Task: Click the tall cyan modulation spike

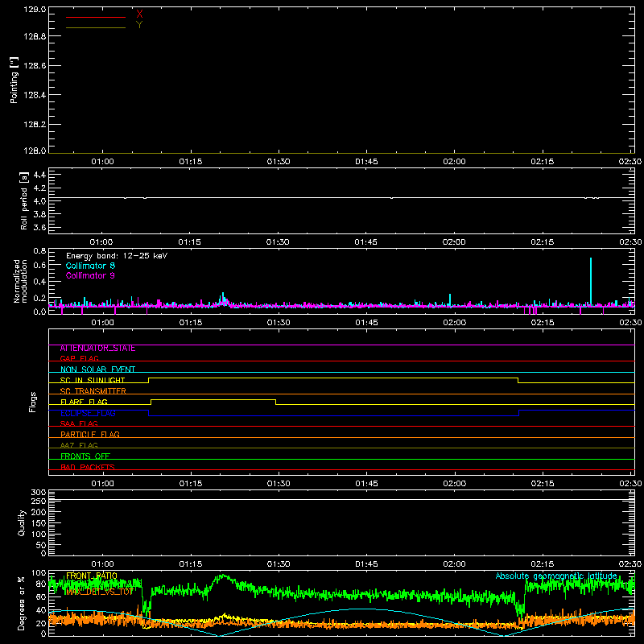Action: [x=591, y=281]
